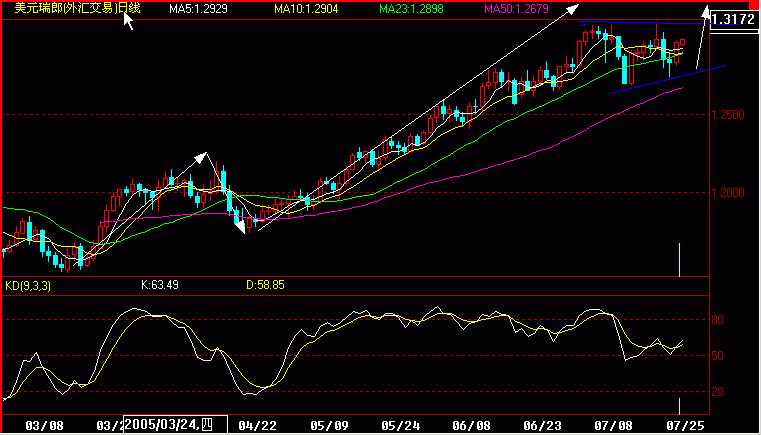The width and height of the screenshot is (761, 435).
Task: Click the K:63.49 value
Action: tap(160, 285)
